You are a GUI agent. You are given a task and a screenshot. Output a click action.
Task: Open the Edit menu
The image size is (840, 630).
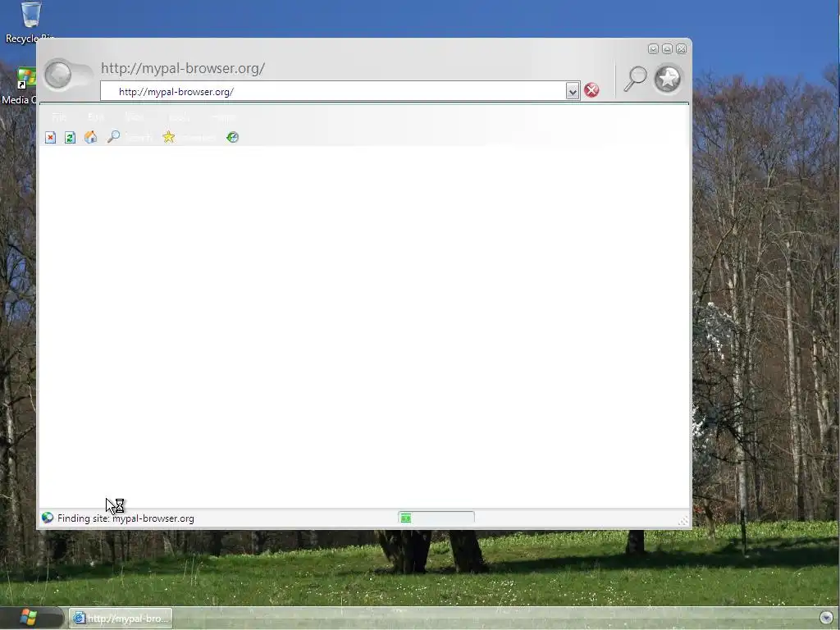point(96,116)
